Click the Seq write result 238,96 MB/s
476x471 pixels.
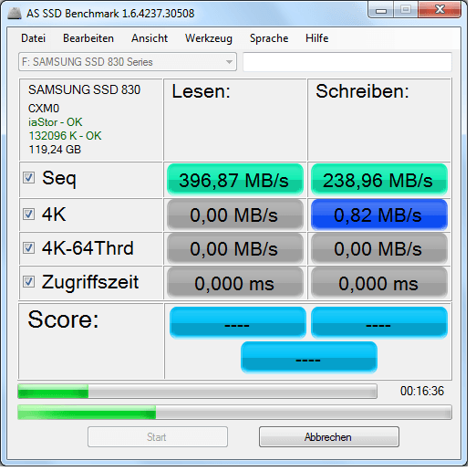tap(379, 180)
